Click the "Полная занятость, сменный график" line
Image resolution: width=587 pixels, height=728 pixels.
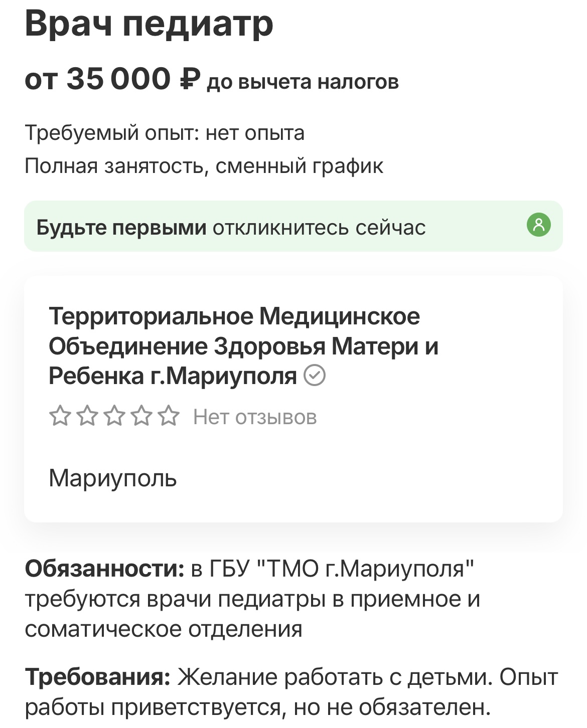tap(204, 166)
